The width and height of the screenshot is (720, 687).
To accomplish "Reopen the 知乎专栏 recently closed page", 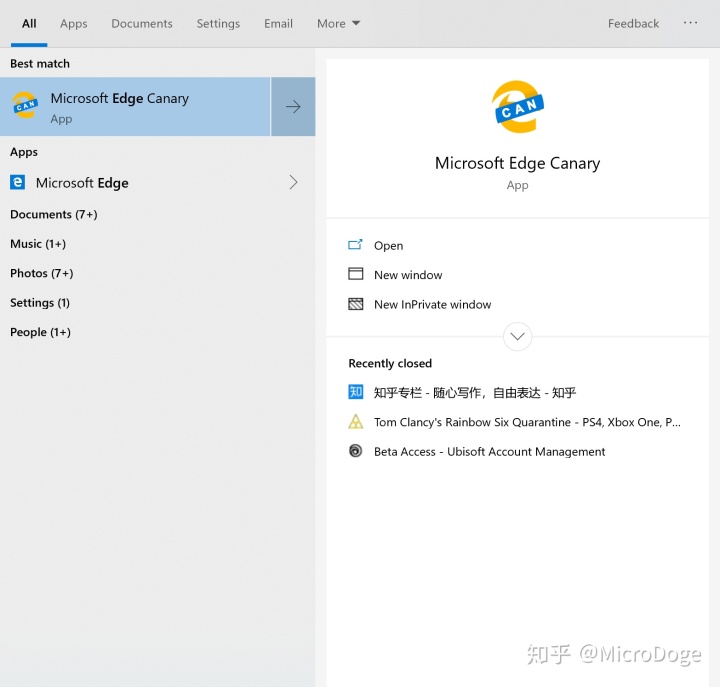I will click(475, 393).
